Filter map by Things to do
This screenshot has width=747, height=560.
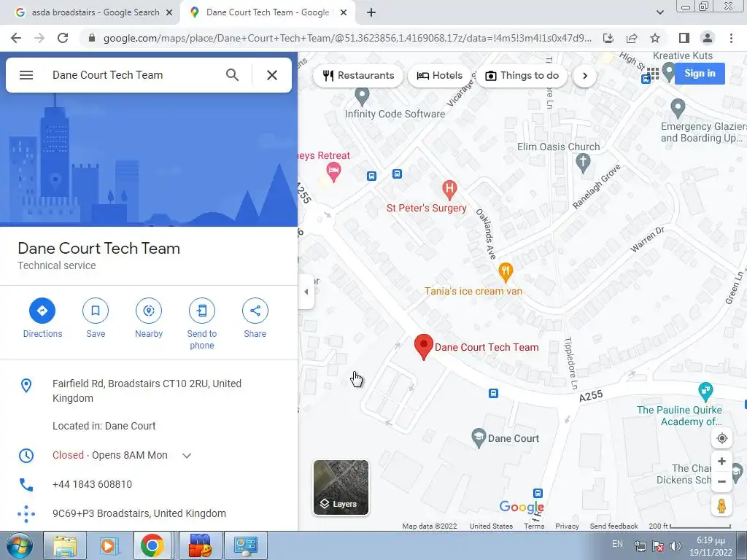522,75
